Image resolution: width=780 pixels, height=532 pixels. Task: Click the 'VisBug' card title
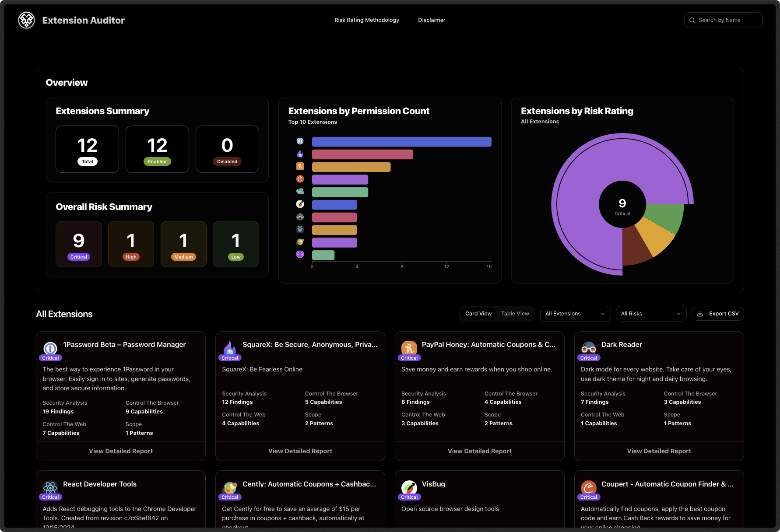click(433, 484)
